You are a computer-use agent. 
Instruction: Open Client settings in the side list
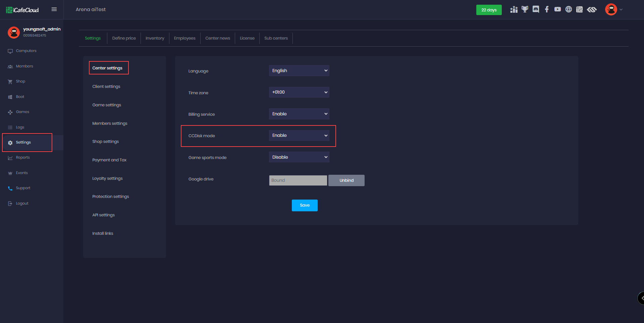click(x=106, y=87)
